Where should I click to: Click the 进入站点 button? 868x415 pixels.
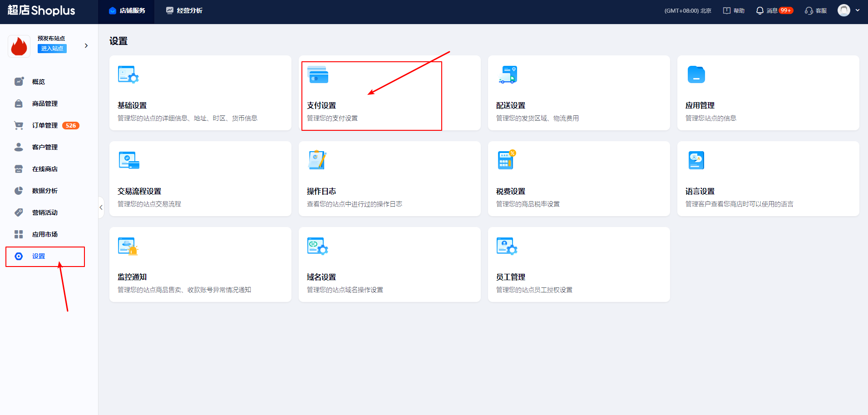(x=52, y=49)
